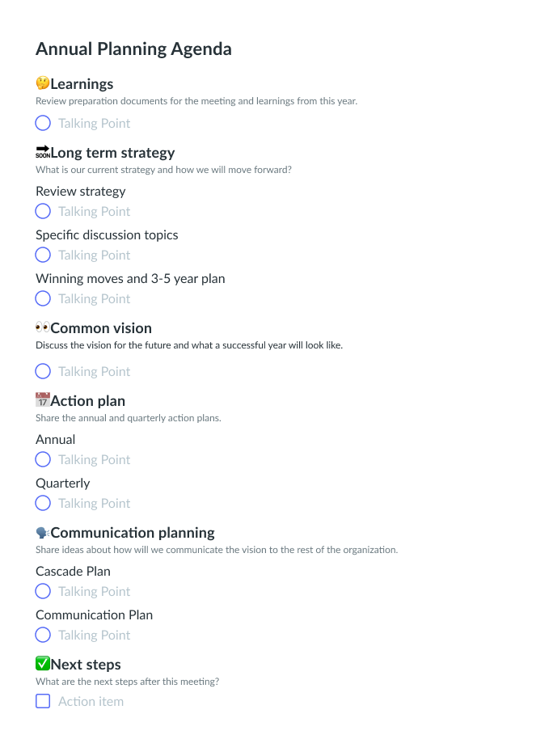The width and height of the screenshot is (553, 756).
Task: Click the Annual Planning Agenda title
Action: point(133,49)
